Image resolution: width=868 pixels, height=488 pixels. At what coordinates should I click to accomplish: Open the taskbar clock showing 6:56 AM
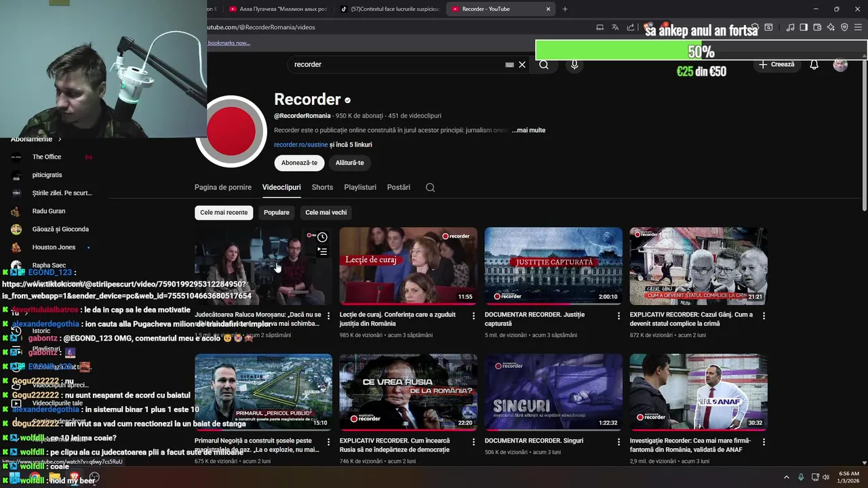849,477
